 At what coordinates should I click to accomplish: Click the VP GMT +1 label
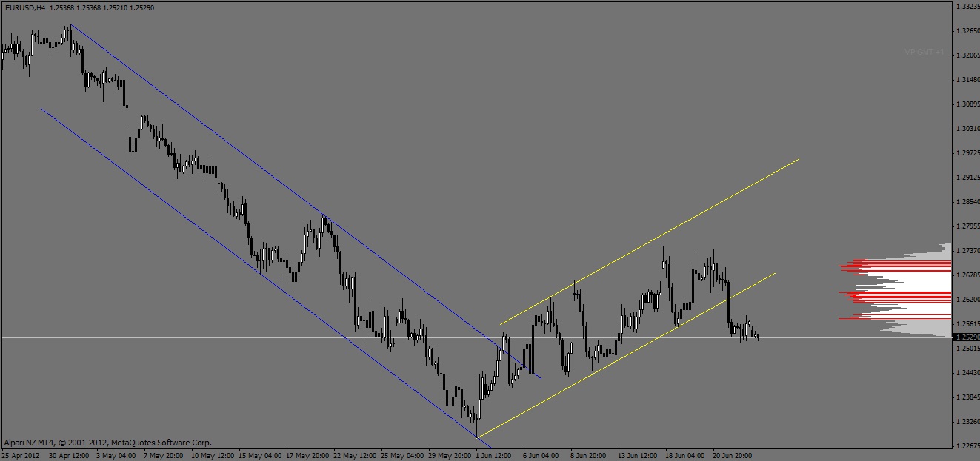(924, 53)
